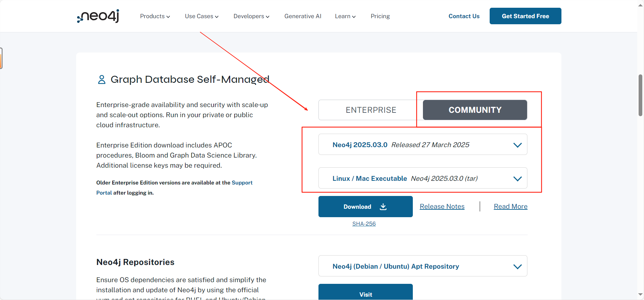
Task: Click the Contact Us link
Action: (464, 16)
